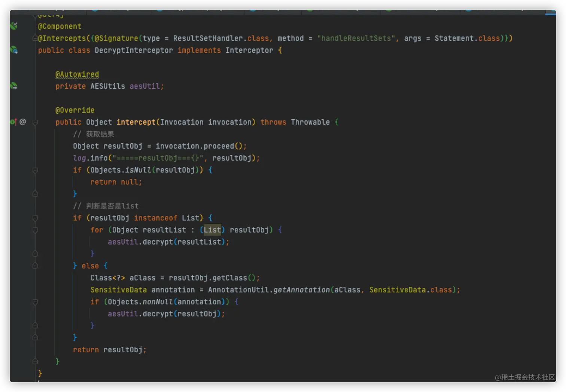Click the implements keyword
Screen dimensions: 566x392
[199, 50]
